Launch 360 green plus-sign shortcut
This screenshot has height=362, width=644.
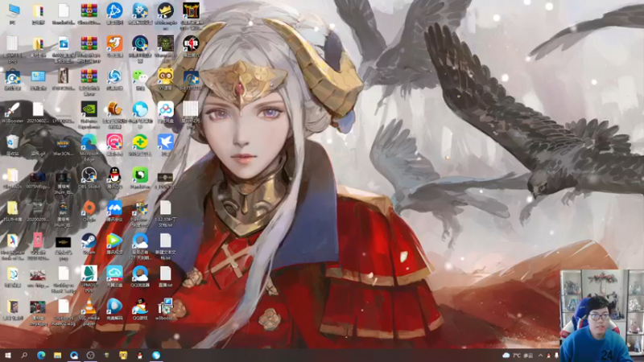click(140, 142)
